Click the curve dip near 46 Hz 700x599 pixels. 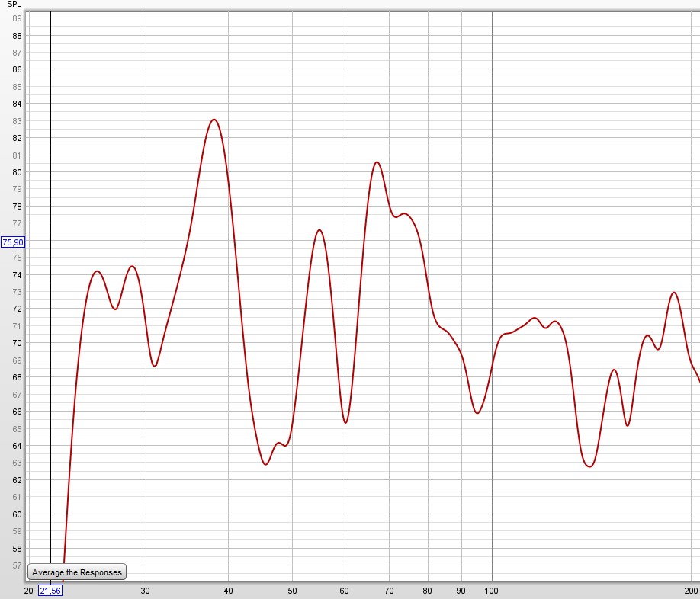[x=265, y=464]
